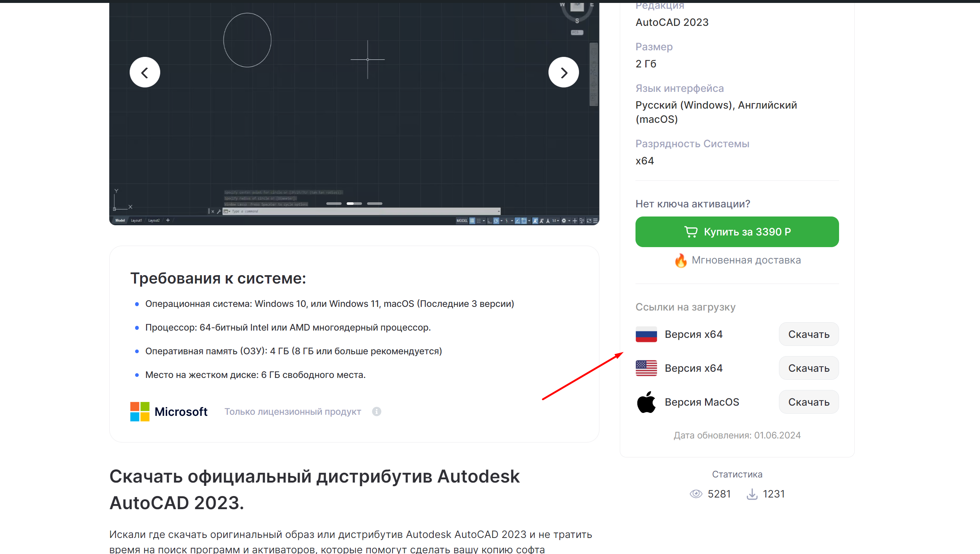Click the US flag version icon
The height and width of the screenshot is (554, 980).
(x=646, y=368)
